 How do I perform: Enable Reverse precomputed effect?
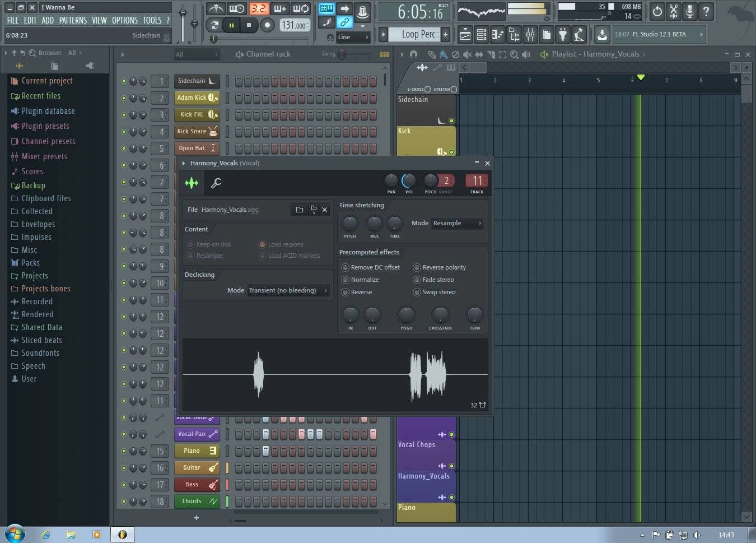(357, 292)
